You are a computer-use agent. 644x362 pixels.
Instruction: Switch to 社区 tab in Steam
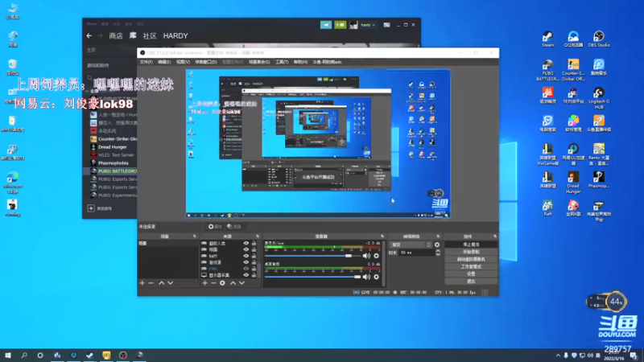pos(150,36)
